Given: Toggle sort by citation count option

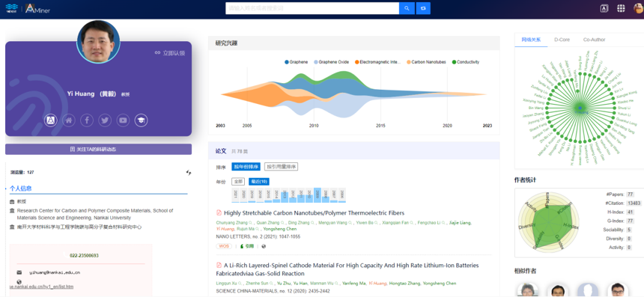Looking at the screenshot, I should [x=281, y=167].
